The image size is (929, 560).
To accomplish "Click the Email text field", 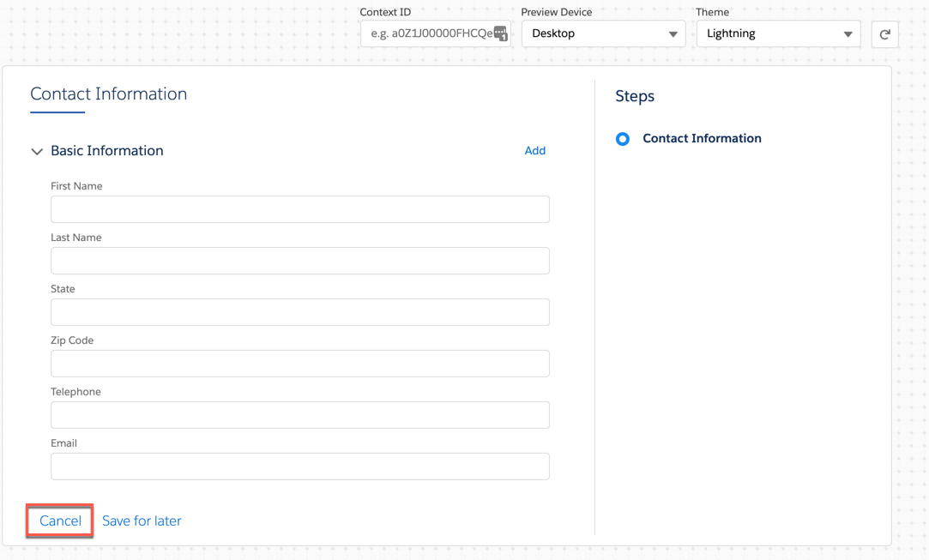I will point(299,467).
